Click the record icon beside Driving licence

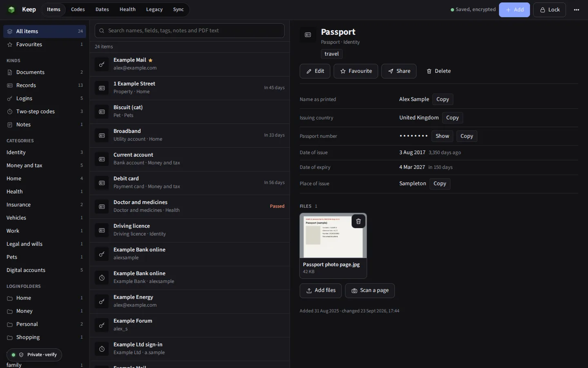click(102, 230)
